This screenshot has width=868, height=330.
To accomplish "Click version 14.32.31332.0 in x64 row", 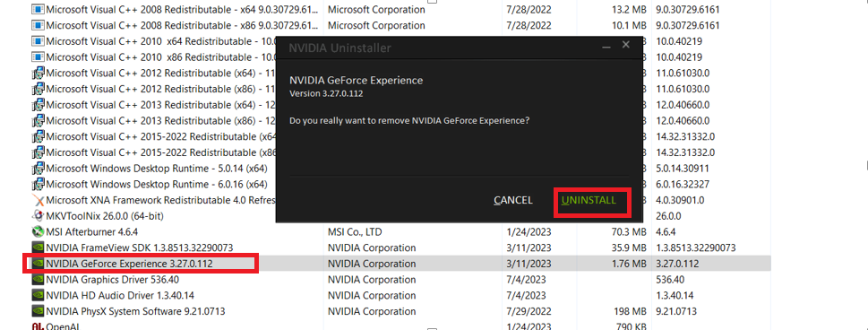I will coord(684,136).
